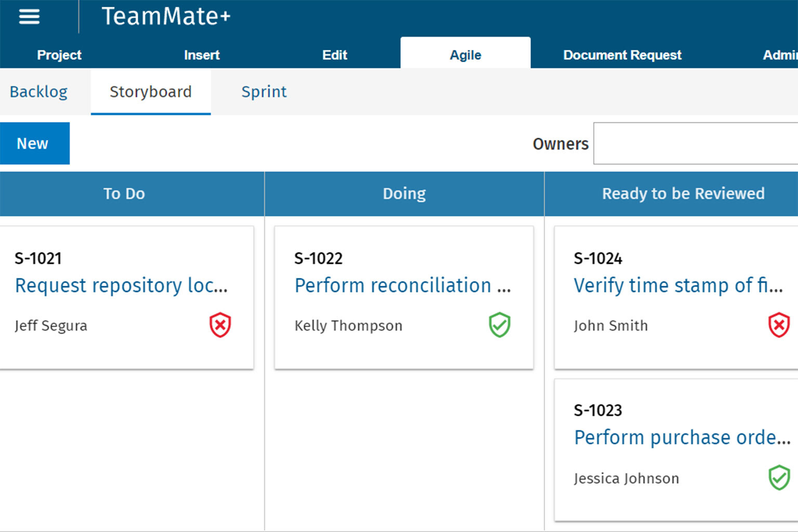This screenshot has width=798, height=532.
Task: Open the Perform reconciliation story link
Action: (x=402, y=286)
